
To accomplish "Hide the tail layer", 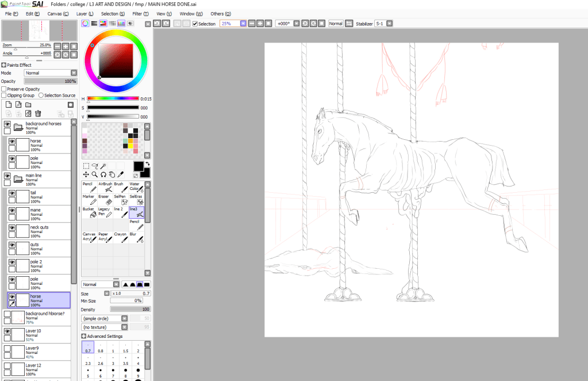I will tap(11, 193).
